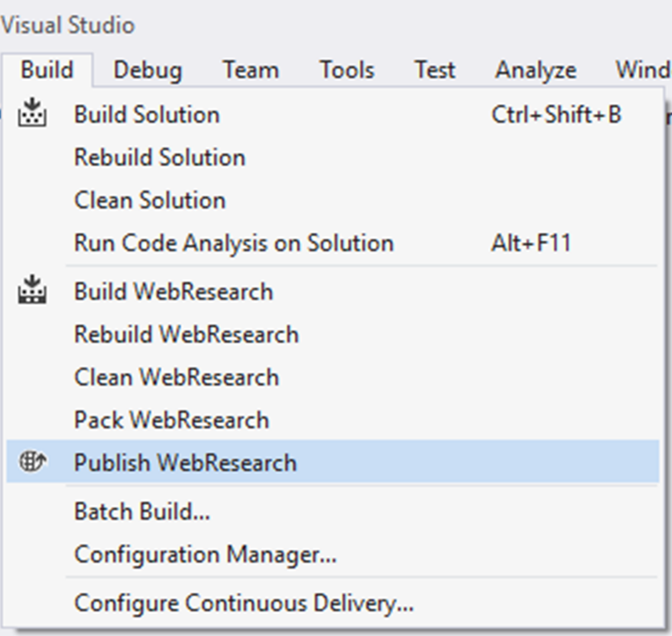The image size is (672, 636).
Task: Click the Publish WebResearch globe icon
Action: tap(33, 462)
